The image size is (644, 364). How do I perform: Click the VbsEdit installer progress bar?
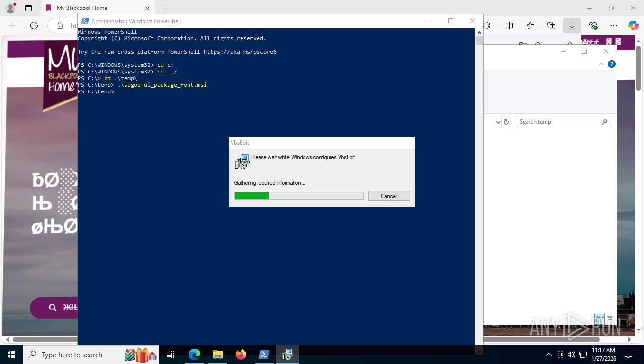coord(299,196)
